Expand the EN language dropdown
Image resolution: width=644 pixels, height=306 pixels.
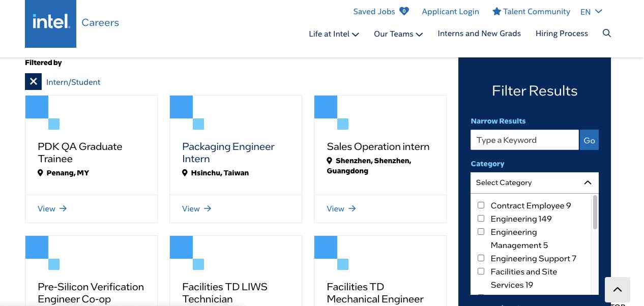pyautogui.click(x=591, y=11)
